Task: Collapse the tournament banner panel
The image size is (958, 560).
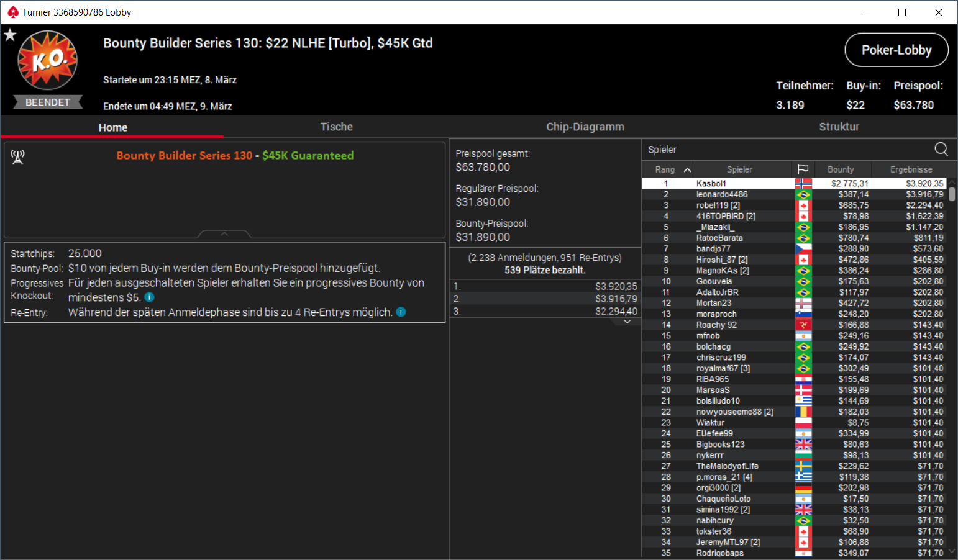Action: (224, 234)
